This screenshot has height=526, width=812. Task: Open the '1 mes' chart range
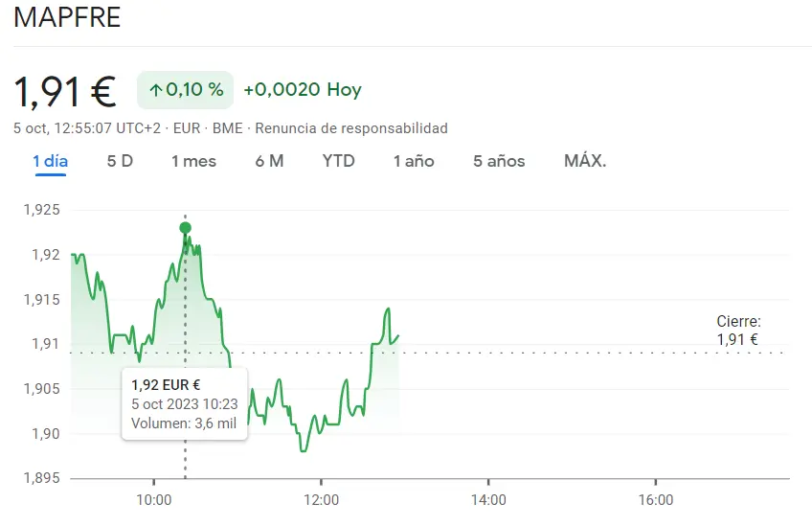click(193, 161)
